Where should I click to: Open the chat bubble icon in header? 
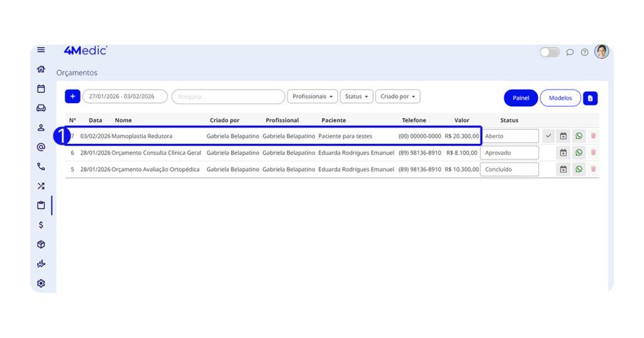(570, 52)
